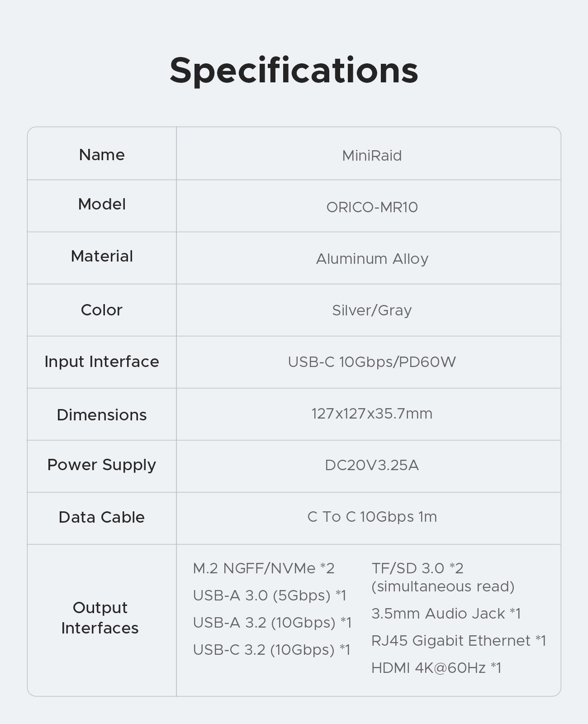The width and height of the screenshot is (588, 724).
Task: Click the DC20V3.25A value
Action: 372,465
